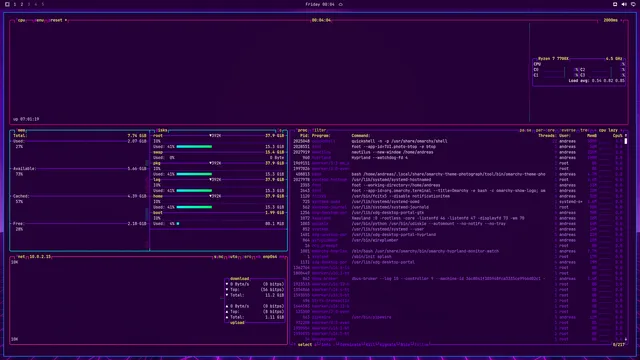Click terminate in the proc footer
Viewport: 640px width, 360px height.
pyautogui.click(x=351, y=344)
